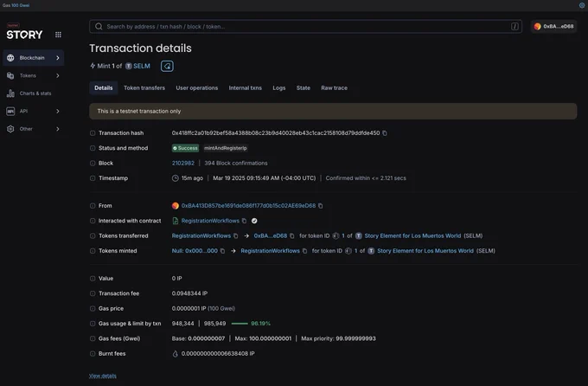
Task: Click info icon beside Block label
Action: tap(93, 163)
